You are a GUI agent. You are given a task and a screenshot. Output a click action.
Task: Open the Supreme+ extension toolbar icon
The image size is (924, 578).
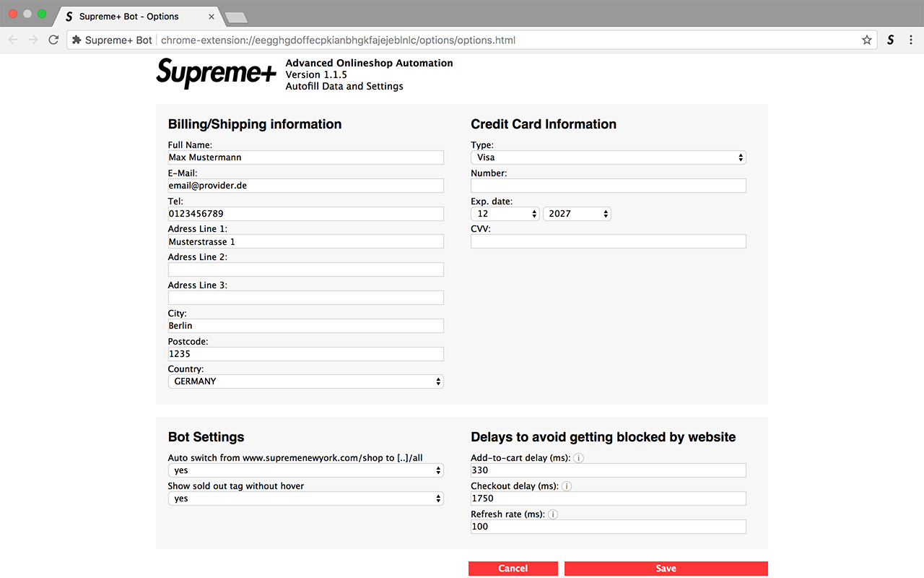pos(891,40)
